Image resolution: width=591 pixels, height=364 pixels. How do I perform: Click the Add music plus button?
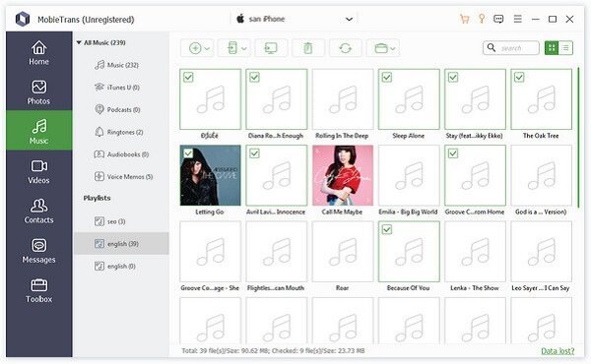coord(195,48)
